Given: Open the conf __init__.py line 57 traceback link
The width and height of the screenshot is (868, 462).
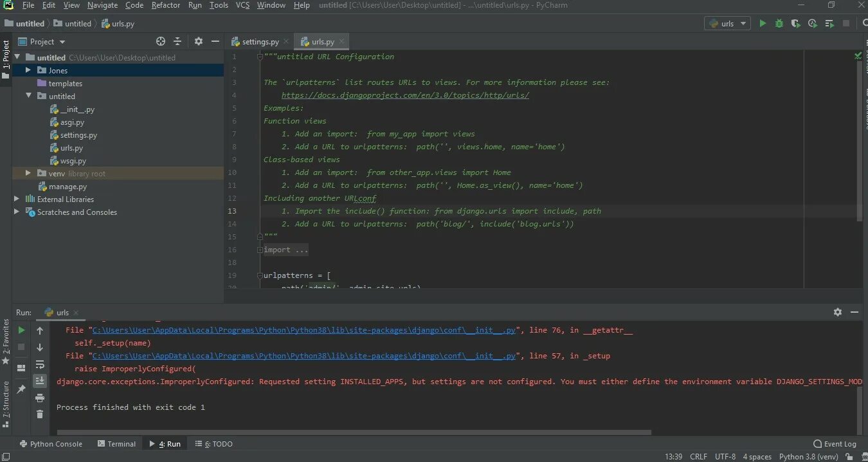Looking at the screenshot, I should click(303, 356).
